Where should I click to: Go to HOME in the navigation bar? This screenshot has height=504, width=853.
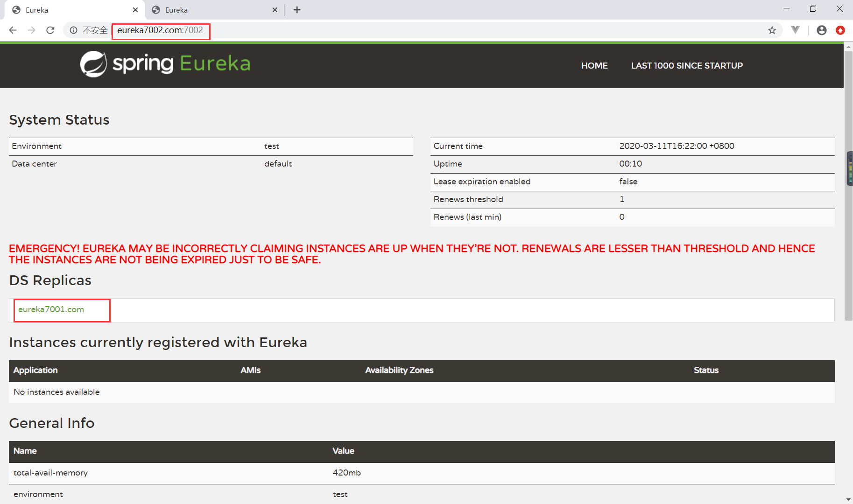pyautogui.click(x=594, y=66)
